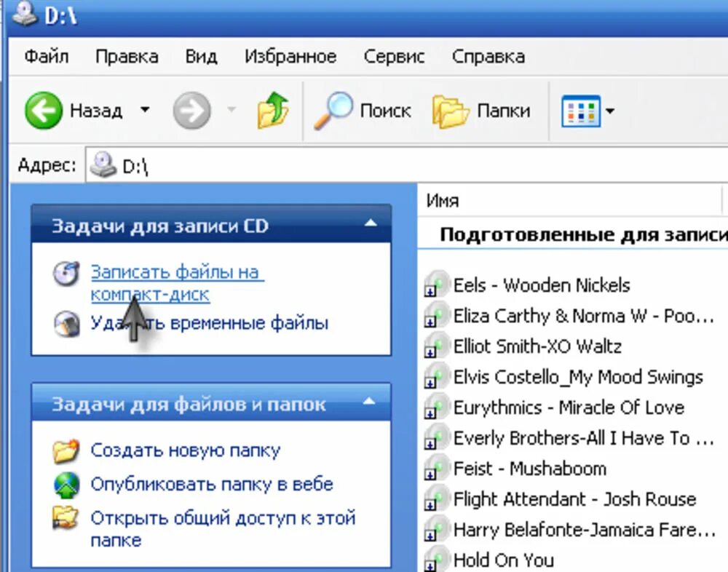The image size is (728, 572).
Task: Open the Сервис menu
Action: pos(394,57)
